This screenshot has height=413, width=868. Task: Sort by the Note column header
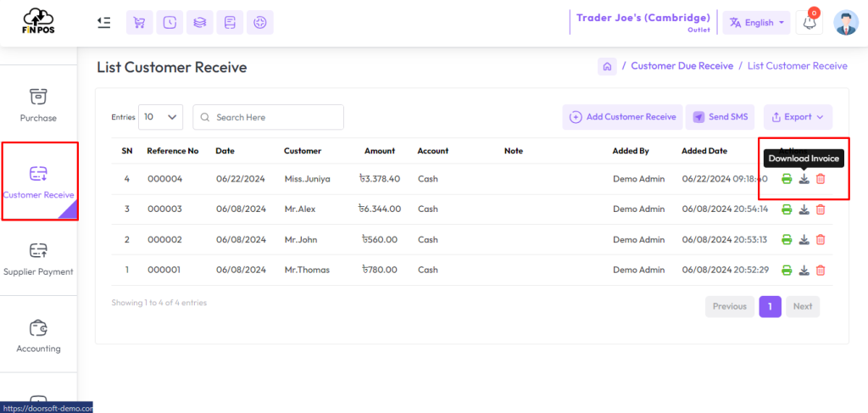click(514, 151)
